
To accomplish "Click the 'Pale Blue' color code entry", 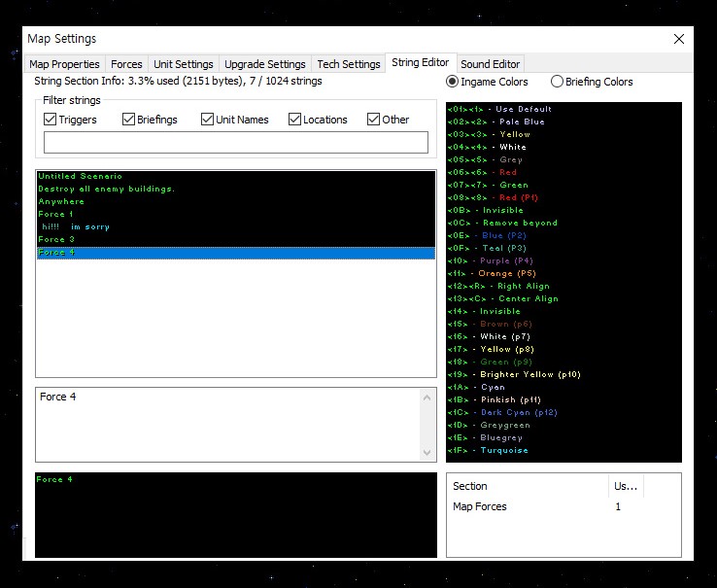I will tap(496, 121).
